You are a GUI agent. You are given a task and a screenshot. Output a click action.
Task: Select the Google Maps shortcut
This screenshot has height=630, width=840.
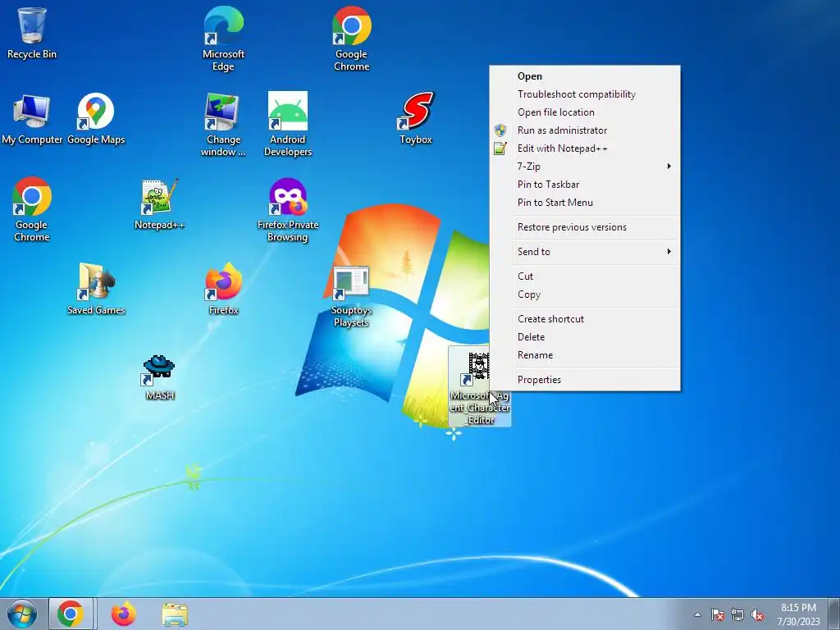coord(96,119)
